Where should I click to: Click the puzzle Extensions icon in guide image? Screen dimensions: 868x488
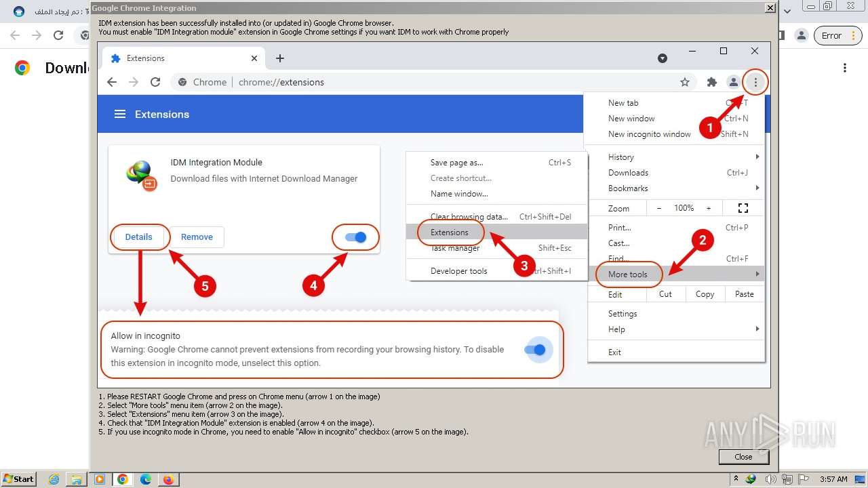click(x=711, y=82)
